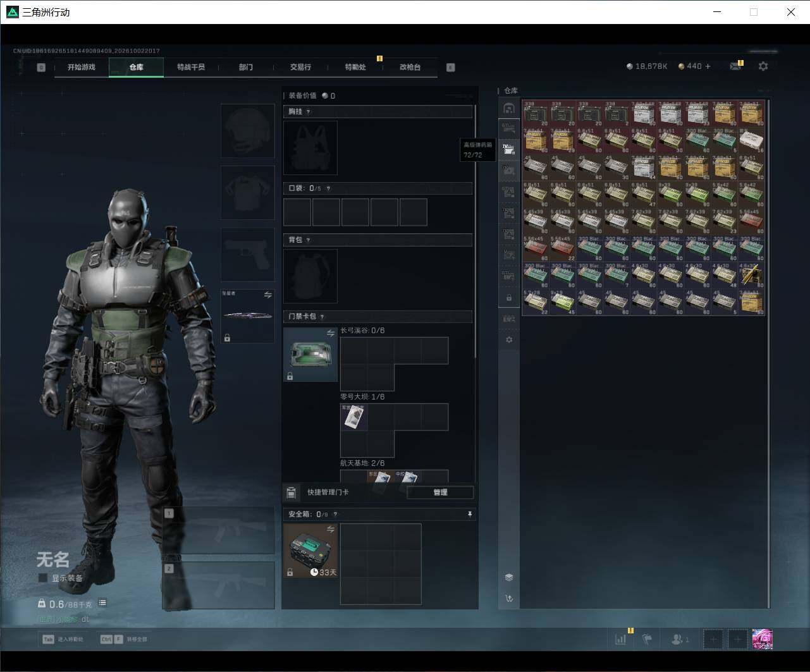Viewport: 810px width, 672px height.
Task: Click the 18,678K currency balance
Action: click(x=647, y=66)
